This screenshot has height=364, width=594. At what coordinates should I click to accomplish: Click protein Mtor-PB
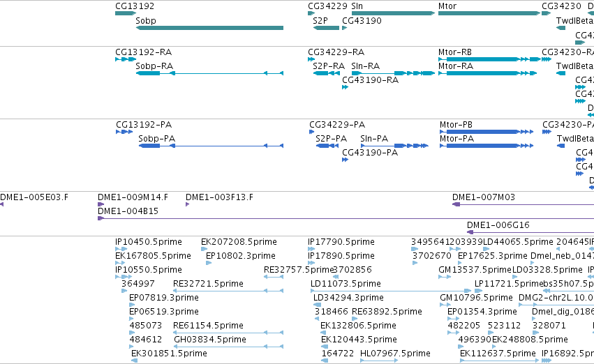pos(456,125)
